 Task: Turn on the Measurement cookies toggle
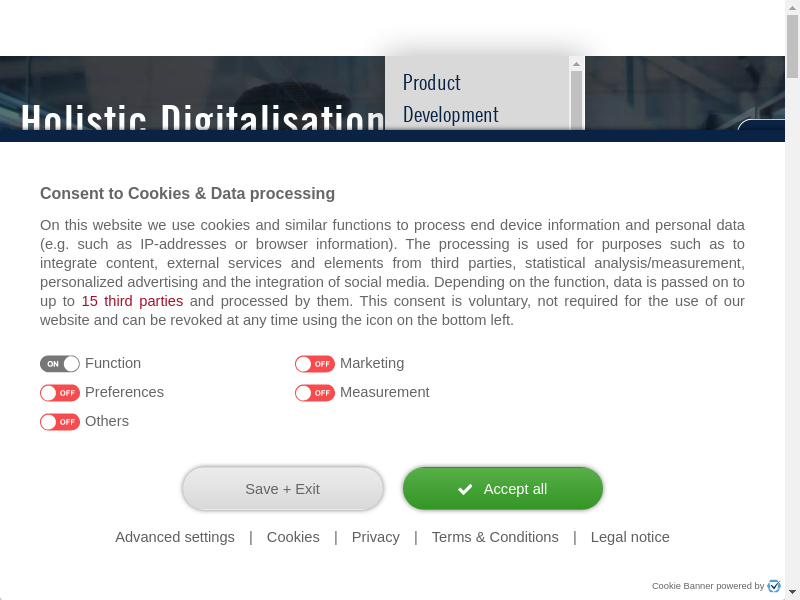[x=315, y=393]
